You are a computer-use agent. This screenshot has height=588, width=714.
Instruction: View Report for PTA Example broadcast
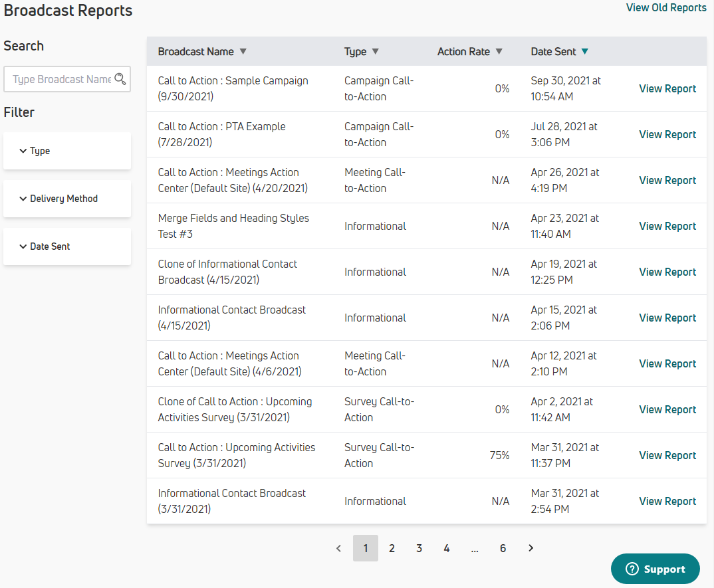pos(667,134)
